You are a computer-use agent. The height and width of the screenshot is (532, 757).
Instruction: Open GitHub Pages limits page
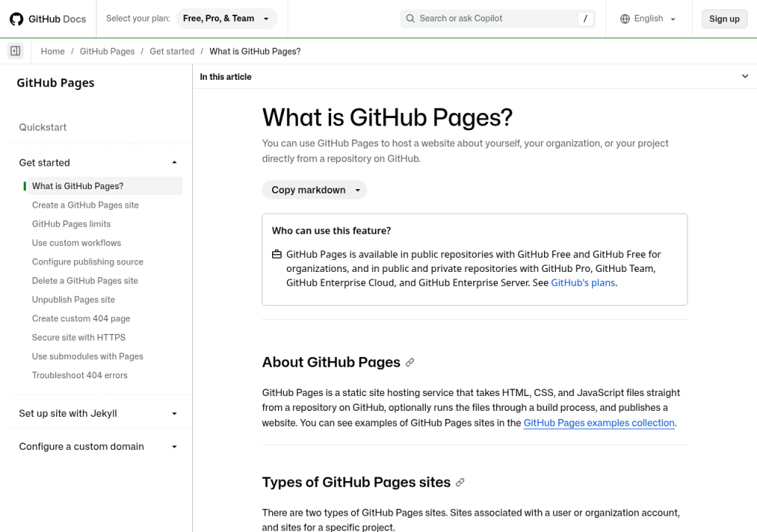pyautogui.click(x=72, y=224)
